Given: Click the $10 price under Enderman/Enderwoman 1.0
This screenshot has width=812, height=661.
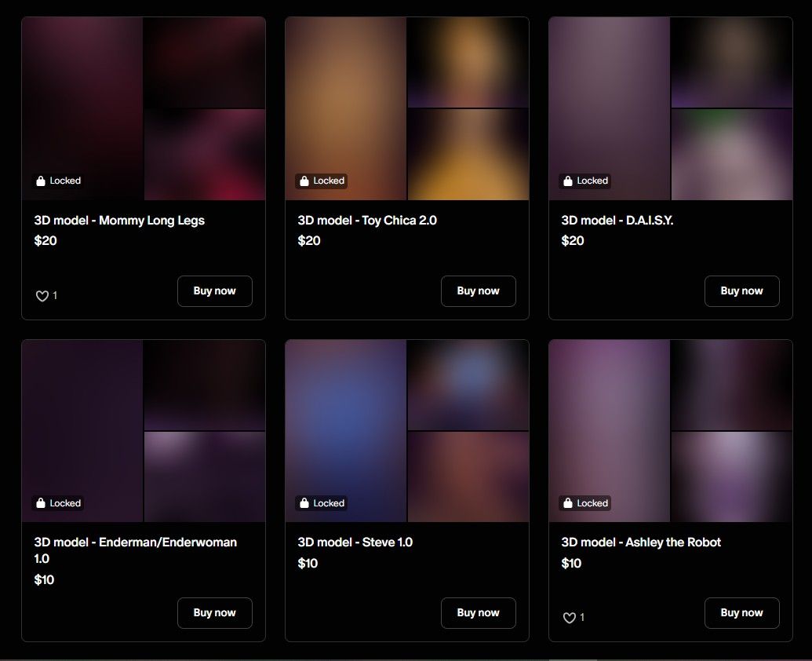Looking at the screenshot, I should (x=44, y=580).
